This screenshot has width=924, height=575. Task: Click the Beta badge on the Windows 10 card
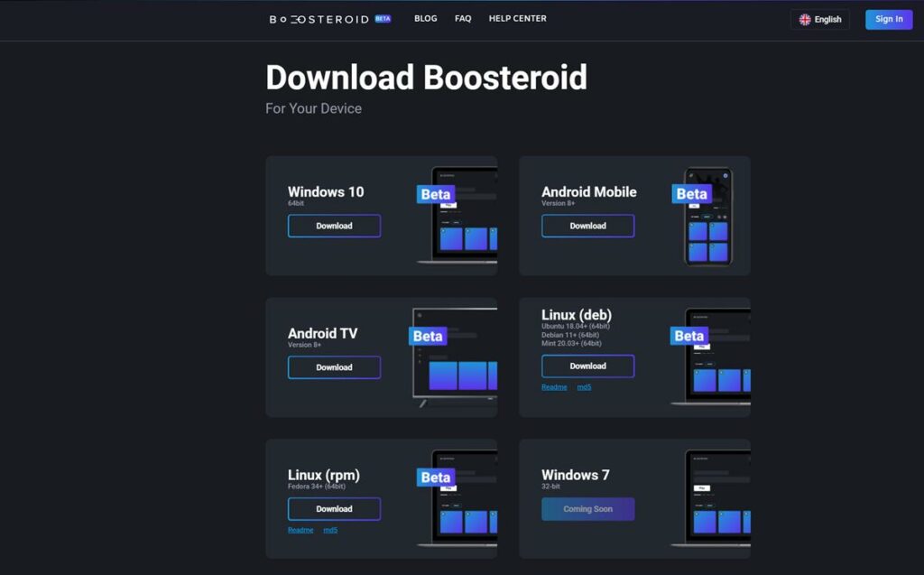point(435,194)
